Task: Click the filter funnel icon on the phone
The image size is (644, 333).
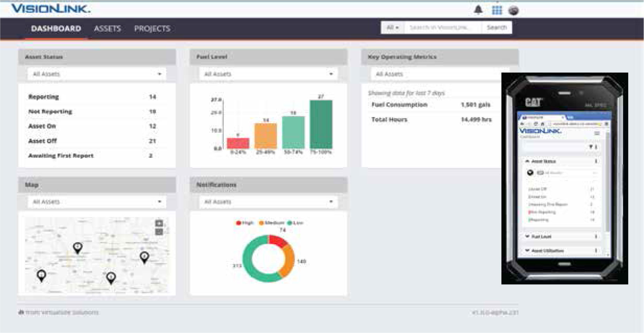Action: tap(591, 147)
